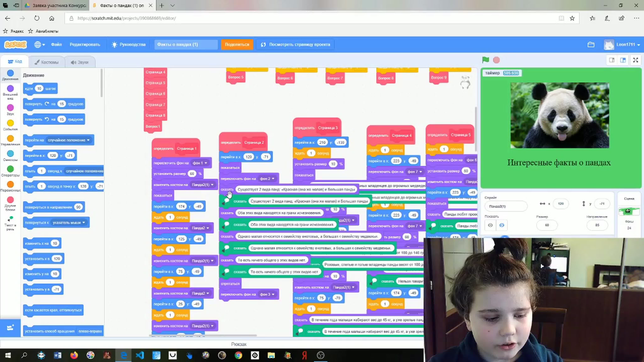
Task: Select the Motion category circle
Action: pos(10,73)
